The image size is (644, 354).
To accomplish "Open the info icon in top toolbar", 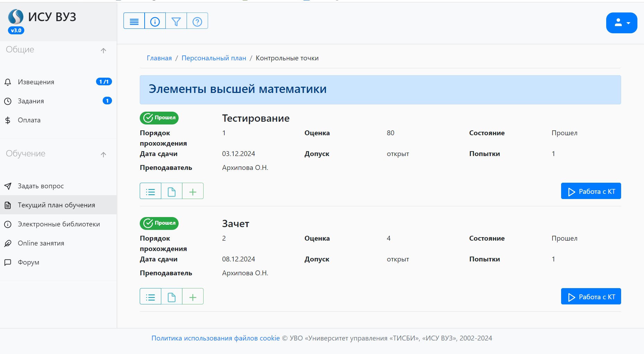I will coord(155,21).
